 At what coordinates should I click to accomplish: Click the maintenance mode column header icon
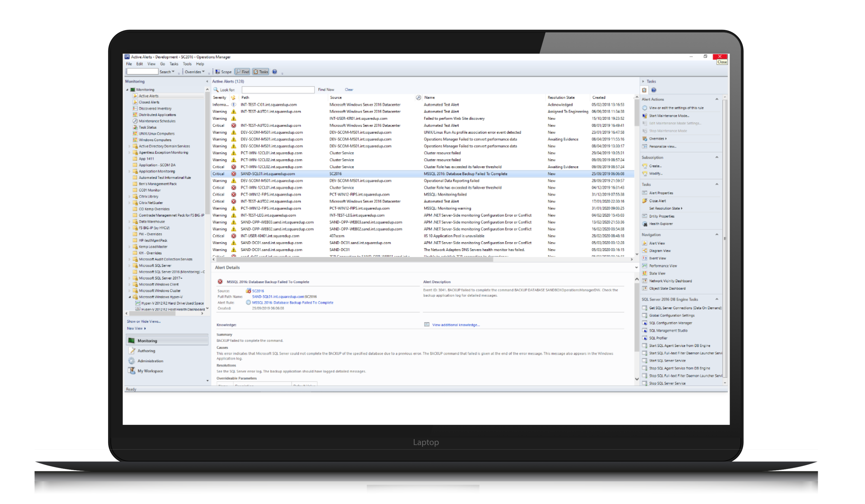[x=418, y=97]
